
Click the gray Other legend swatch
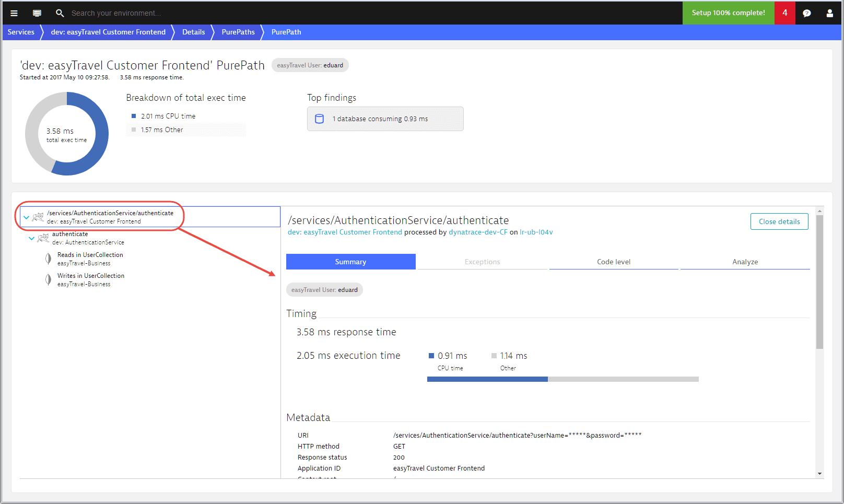[x=134, y=130]
